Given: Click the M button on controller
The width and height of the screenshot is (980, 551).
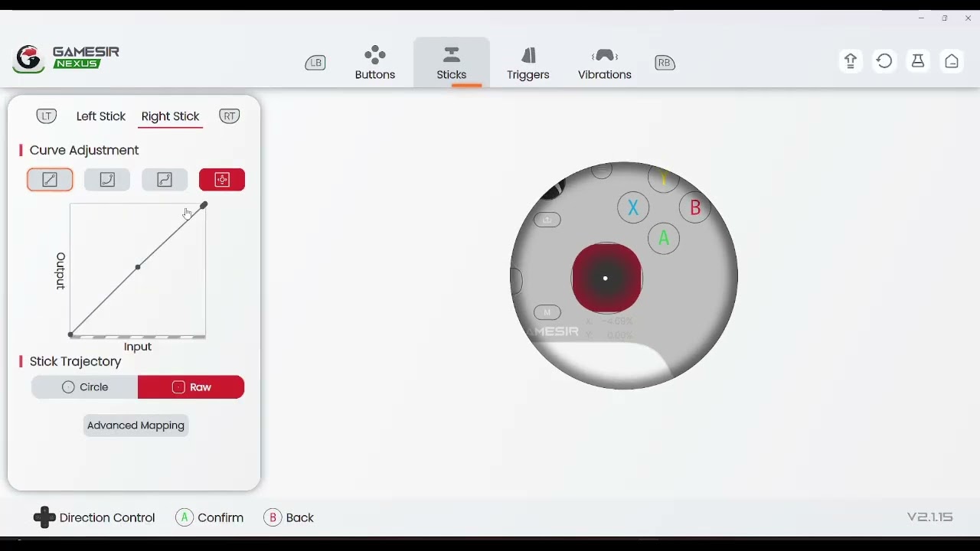Looking at the screenshot, I should (547, 312).
